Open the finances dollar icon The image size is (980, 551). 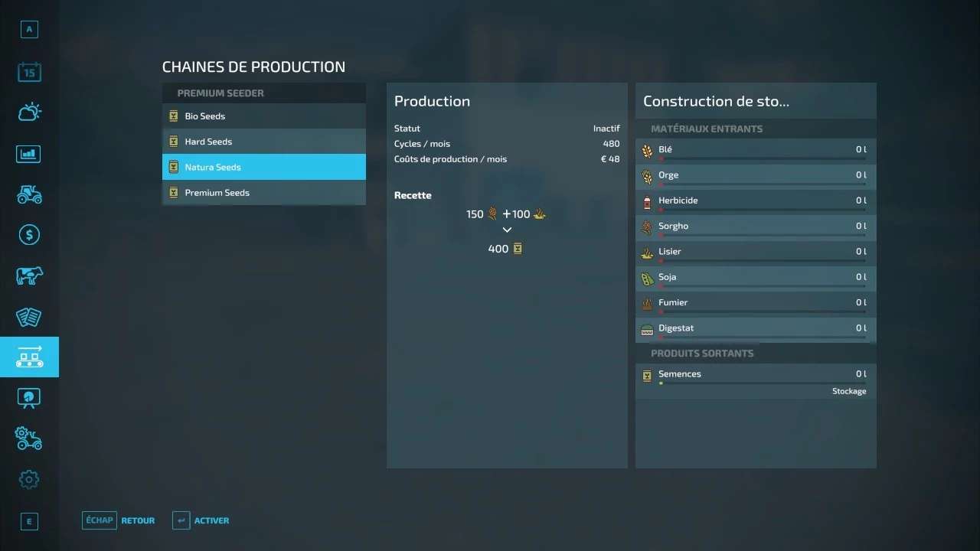coord(29,235)
